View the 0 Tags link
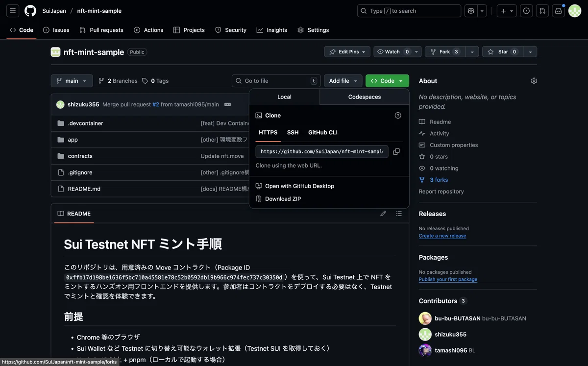Image resolution: width=588 pixels, height=366 pixels. [x=155, y=81]
